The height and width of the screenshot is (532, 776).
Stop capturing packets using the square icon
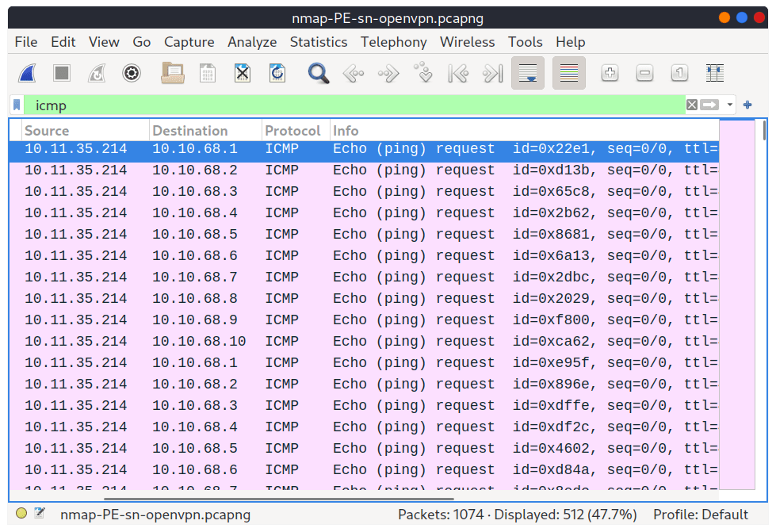(x=62, y=73)
